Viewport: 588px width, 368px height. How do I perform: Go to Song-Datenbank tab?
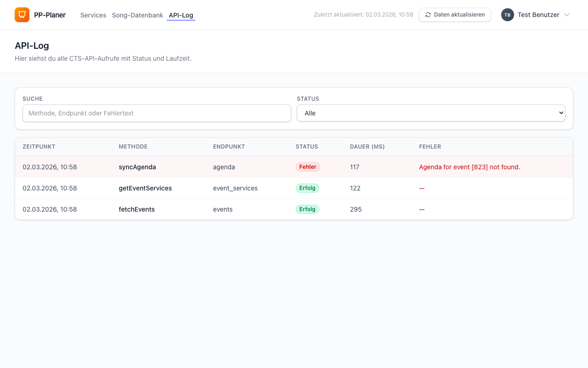[137, 15]
